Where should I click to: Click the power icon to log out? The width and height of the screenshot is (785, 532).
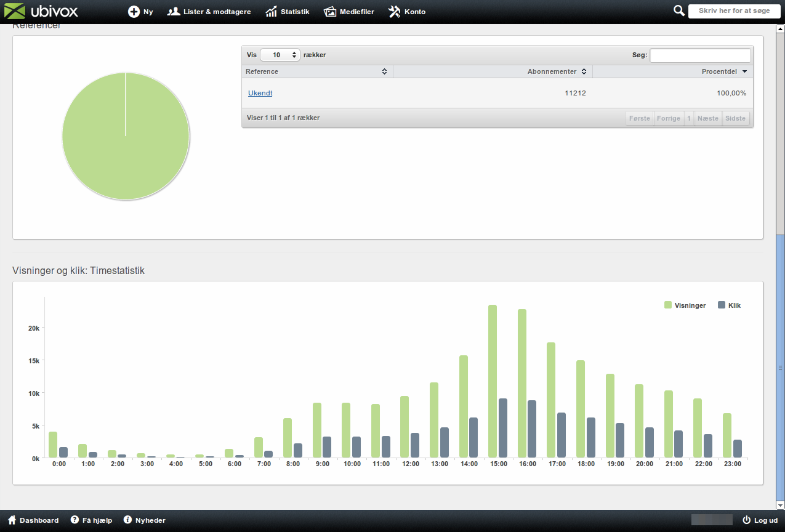pos(747,520)
